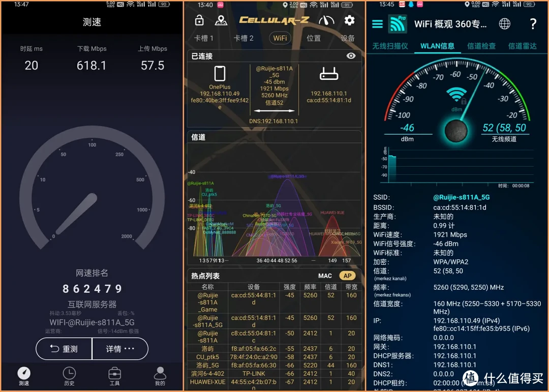549x392 pixels.
Task: Tap the WiFi速度 value 1921 Mbps
Action: tap(450, 235)
